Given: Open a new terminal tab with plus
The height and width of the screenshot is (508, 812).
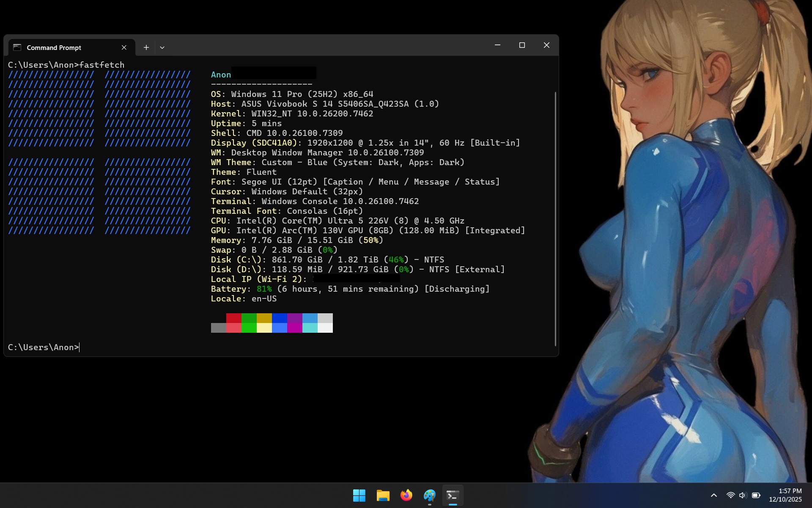Looking at the screenshot, I should 146,47.
